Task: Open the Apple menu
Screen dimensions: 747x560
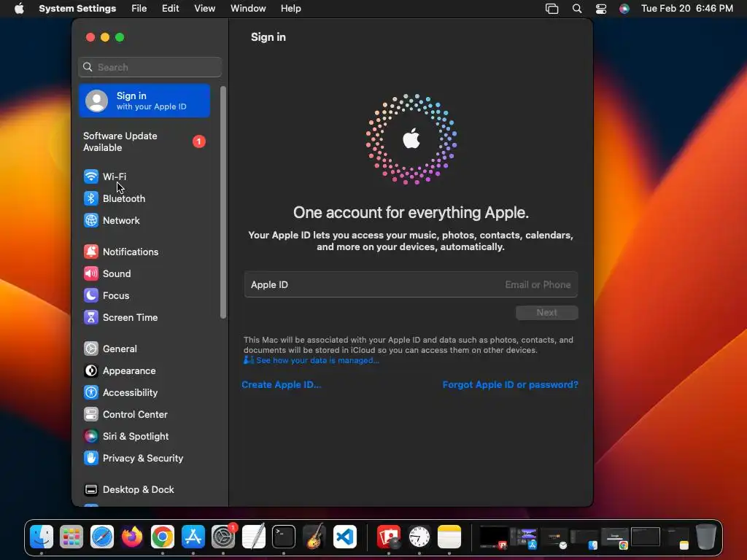Action: pos(19,9)
